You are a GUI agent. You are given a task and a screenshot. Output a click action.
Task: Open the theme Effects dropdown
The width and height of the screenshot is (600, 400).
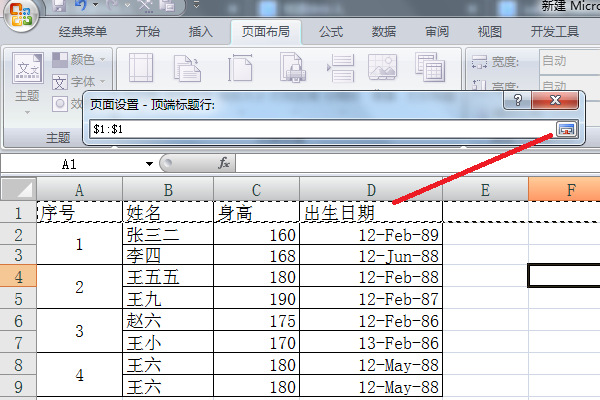pyautogui.click(x=67, y=103)
